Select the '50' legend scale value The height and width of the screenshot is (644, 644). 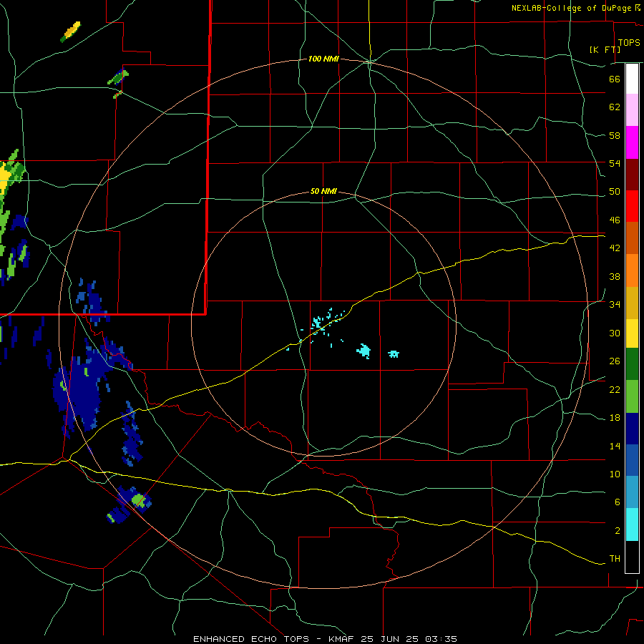pos(615,192)
